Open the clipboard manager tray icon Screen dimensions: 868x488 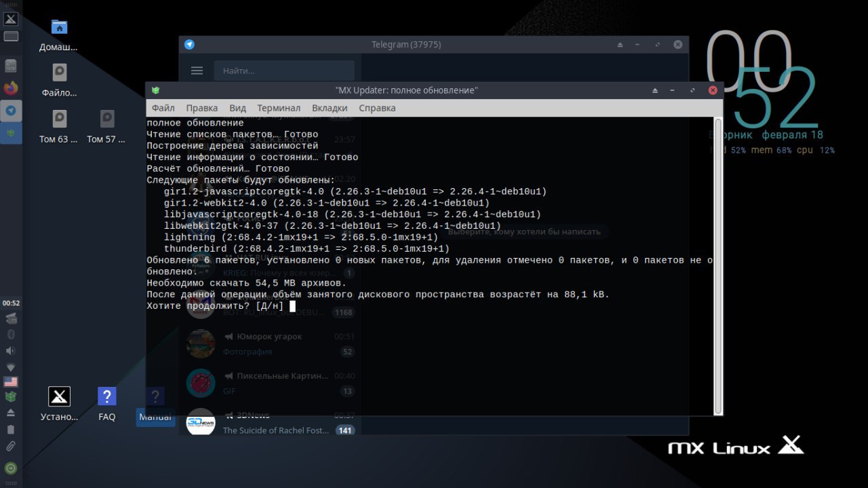click(x=11, y=429)
